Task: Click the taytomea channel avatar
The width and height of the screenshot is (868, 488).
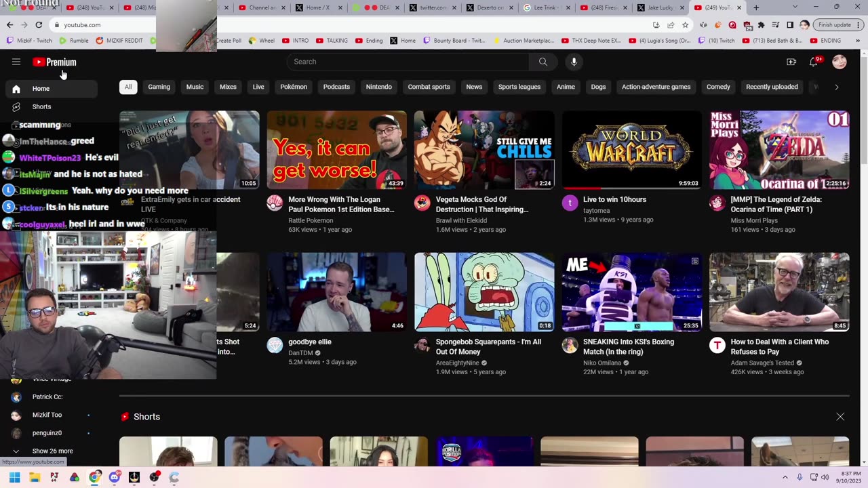Action: click(x=570, y=203)
